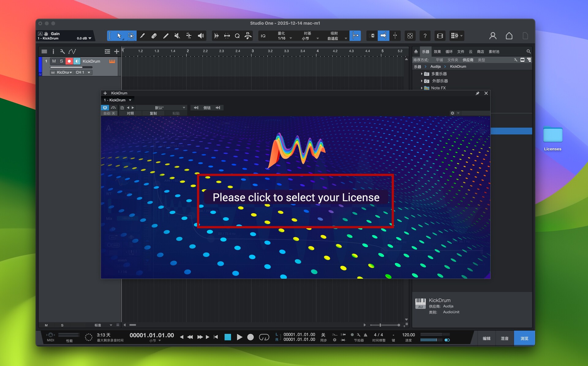The height and width of the screenshot is (366, 588).
Task: Click Please click to select your License
Action: 296,198
